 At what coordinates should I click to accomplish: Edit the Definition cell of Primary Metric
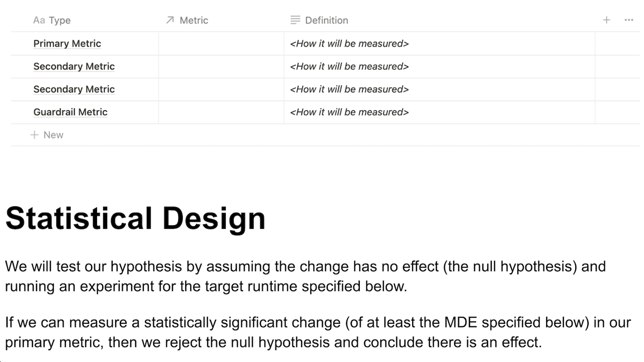pos(438,44)
